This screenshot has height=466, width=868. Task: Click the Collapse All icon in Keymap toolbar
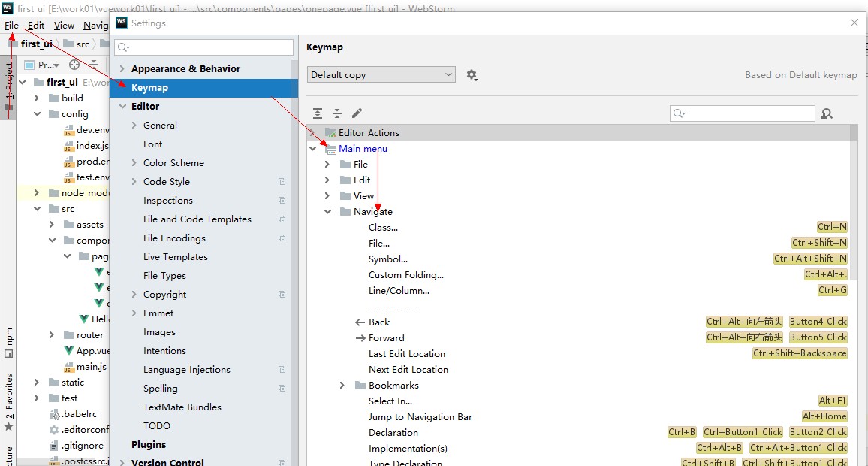(x=337, y=113)
